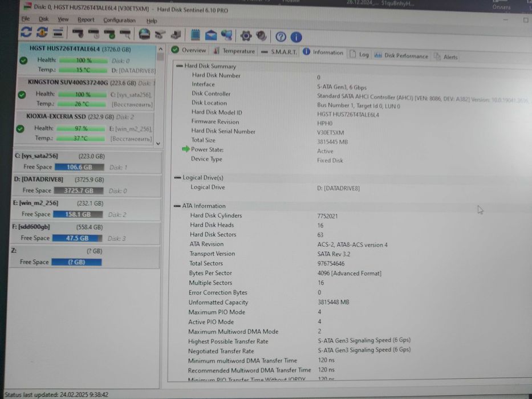The width and height of the screenshot is (532, 399).
Task: Collapse the Hard Disk Summary section
Action: pos(179,66)
